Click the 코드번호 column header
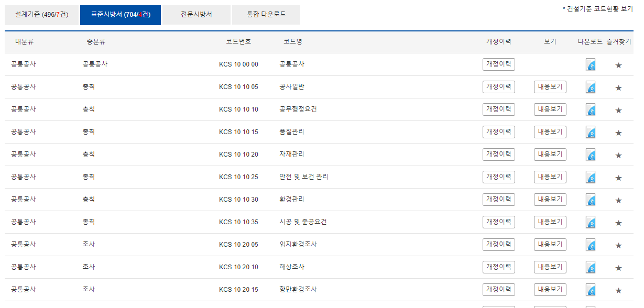Viewport: 644px width, 308px height. pyautogui.click(x=238, y=42)
